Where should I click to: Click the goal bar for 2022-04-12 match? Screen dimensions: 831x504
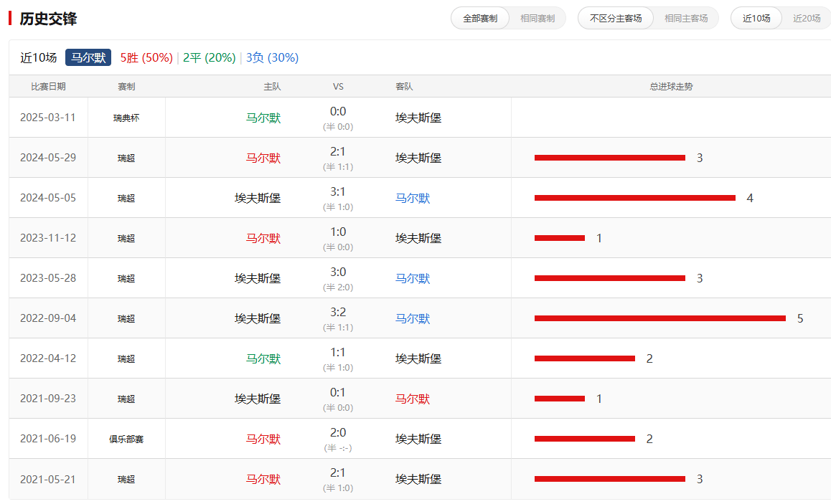[585, 358]
